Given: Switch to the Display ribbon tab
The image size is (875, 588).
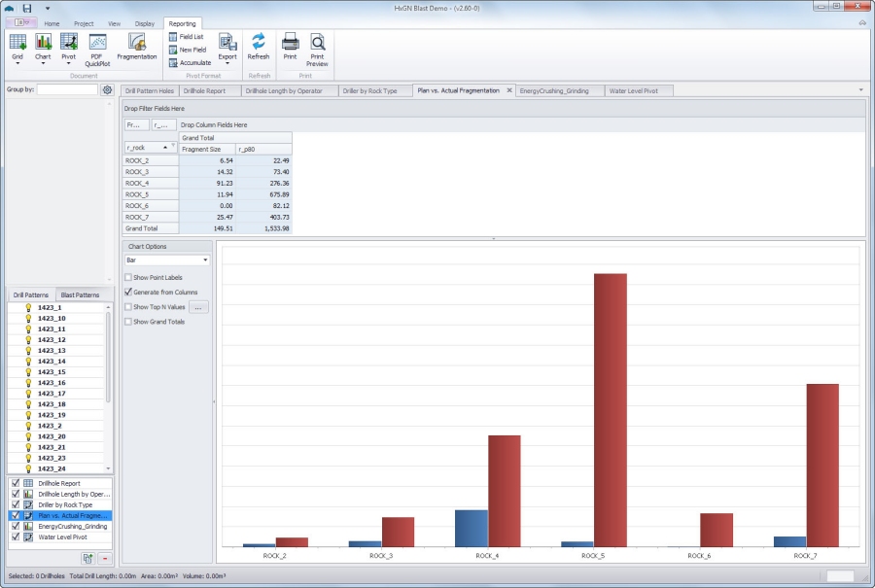Looking at the screenshot, I should point(144,23).
